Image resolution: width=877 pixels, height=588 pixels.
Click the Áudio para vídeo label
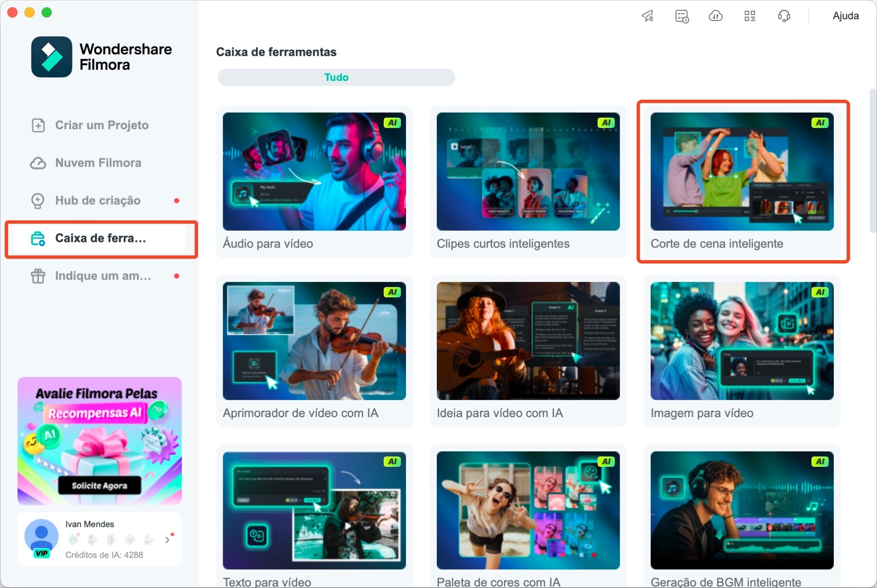click(x=268, y=244)
